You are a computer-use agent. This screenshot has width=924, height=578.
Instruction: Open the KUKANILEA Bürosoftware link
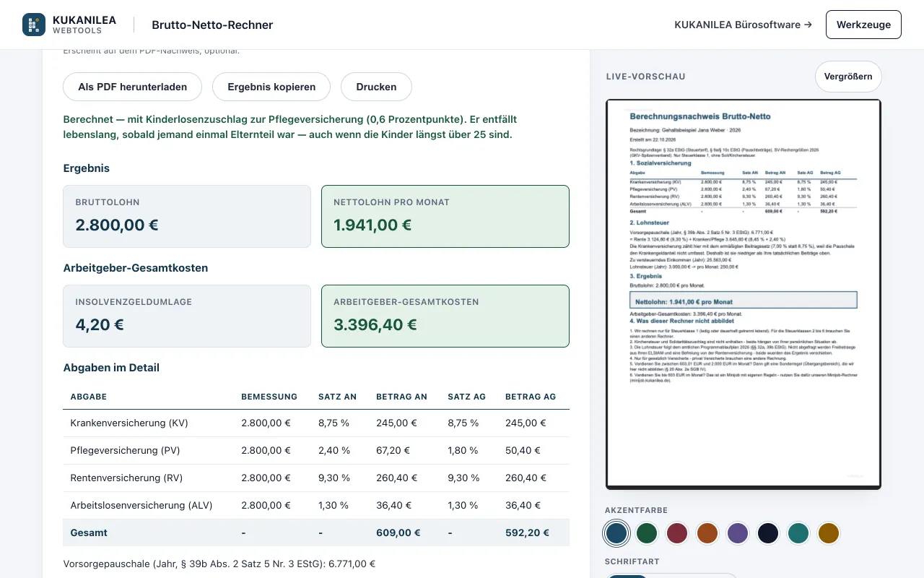(743, 25)
